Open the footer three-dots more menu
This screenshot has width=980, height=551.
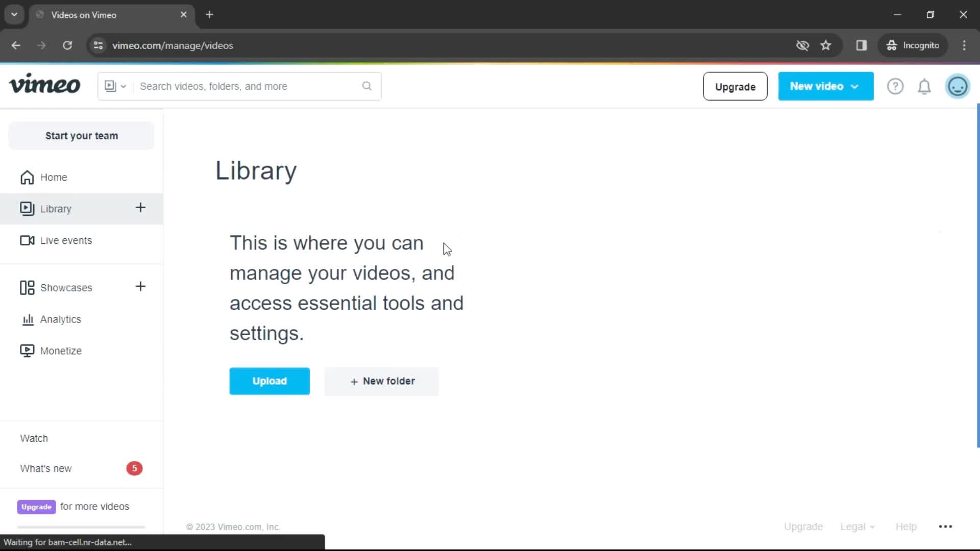click(945, 527)
